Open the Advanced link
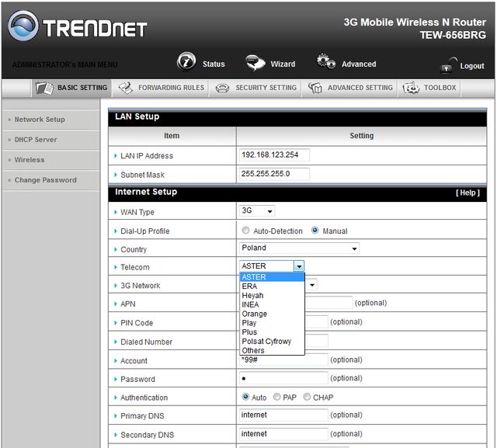The image size is (497, 448). [359, 64]
